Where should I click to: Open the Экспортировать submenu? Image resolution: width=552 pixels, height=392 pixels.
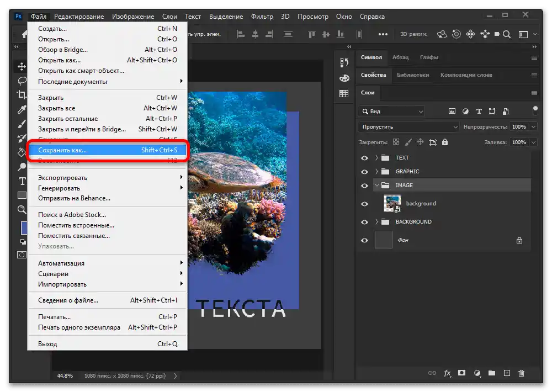(107, 178)
